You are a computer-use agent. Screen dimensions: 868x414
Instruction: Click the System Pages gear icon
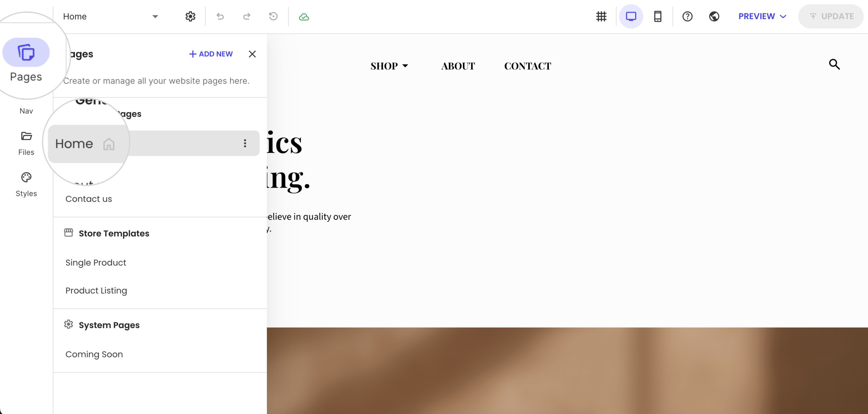pos(68,324)
